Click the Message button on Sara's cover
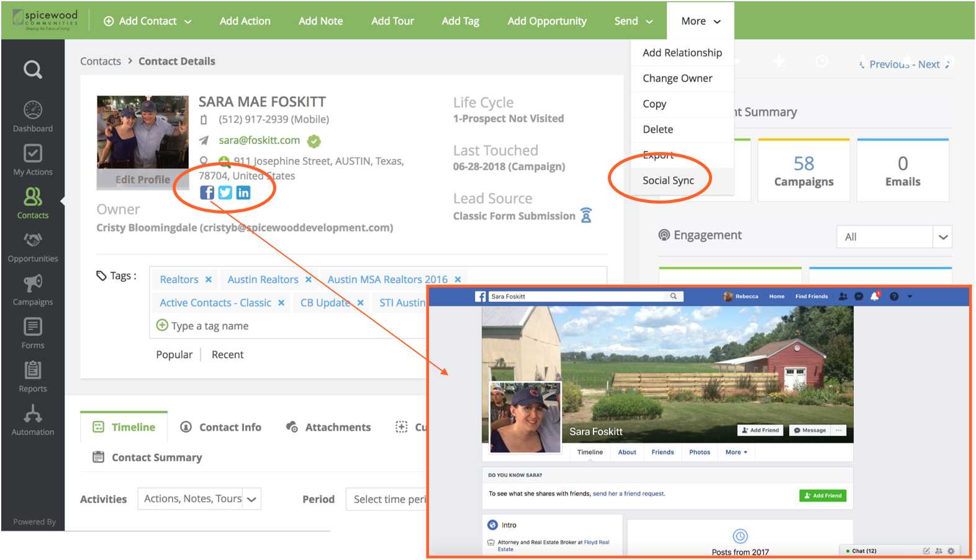The width and height of the screenshot is (976, 560). 810,430
